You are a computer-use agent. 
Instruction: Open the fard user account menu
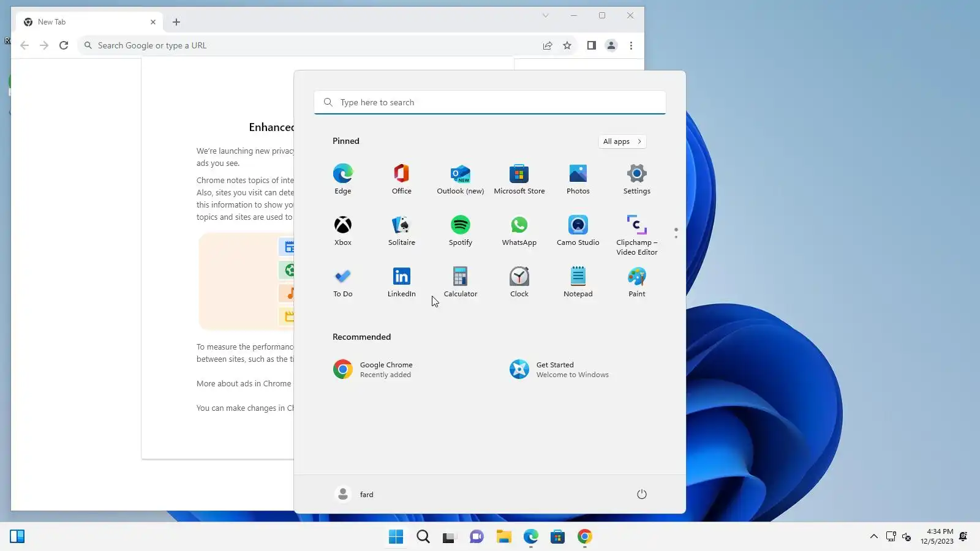(x=354, y=494)
